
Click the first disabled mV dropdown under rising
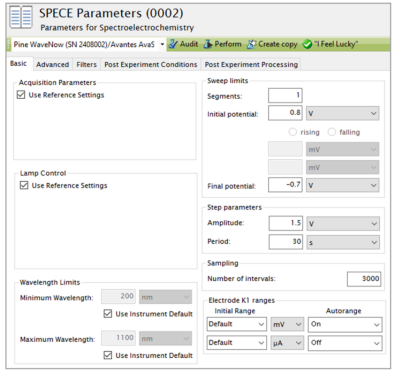(343, 149)
